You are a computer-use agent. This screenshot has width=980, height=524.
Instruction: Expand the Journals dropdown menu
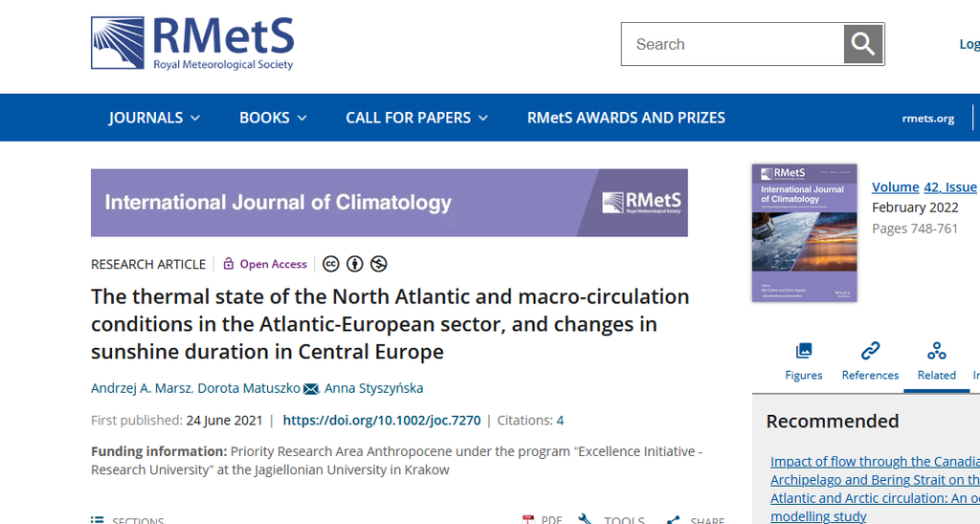[154, 118]
